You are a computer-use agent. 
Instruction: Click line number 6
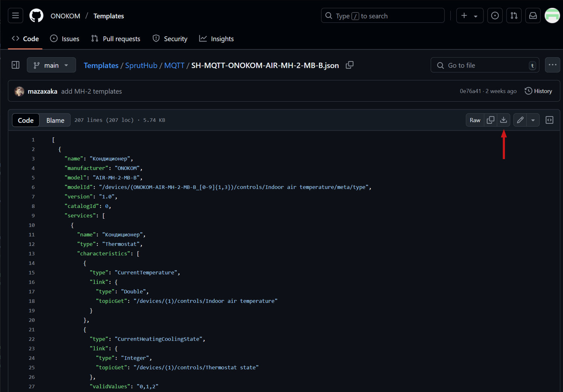(x=33, y=187)
